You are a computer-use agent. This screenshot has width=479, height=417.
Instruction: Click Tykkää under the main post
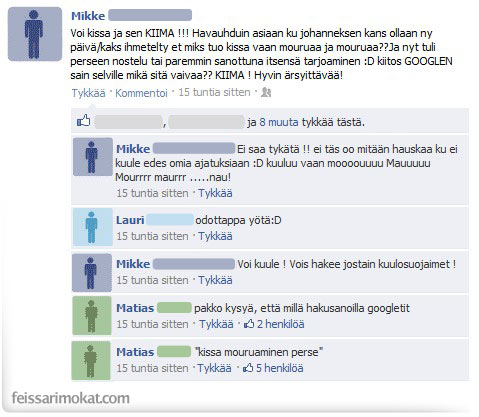(x=88, y=93)
